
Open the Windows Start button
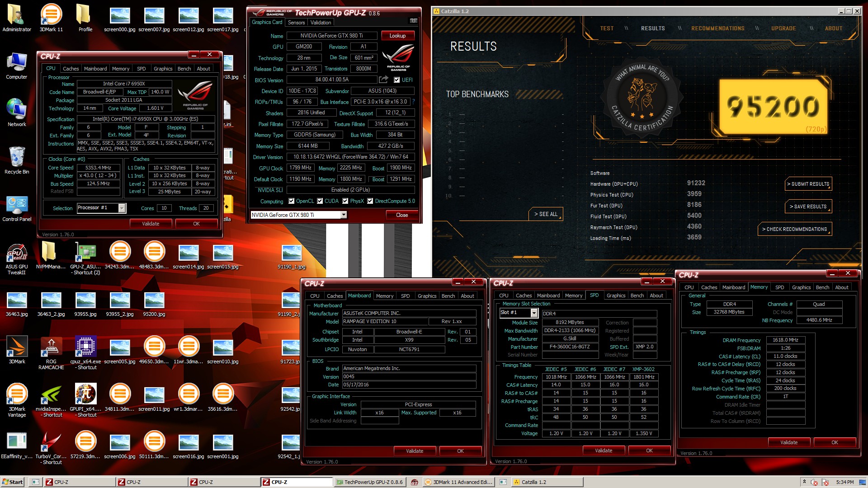(x=13, y=482)
